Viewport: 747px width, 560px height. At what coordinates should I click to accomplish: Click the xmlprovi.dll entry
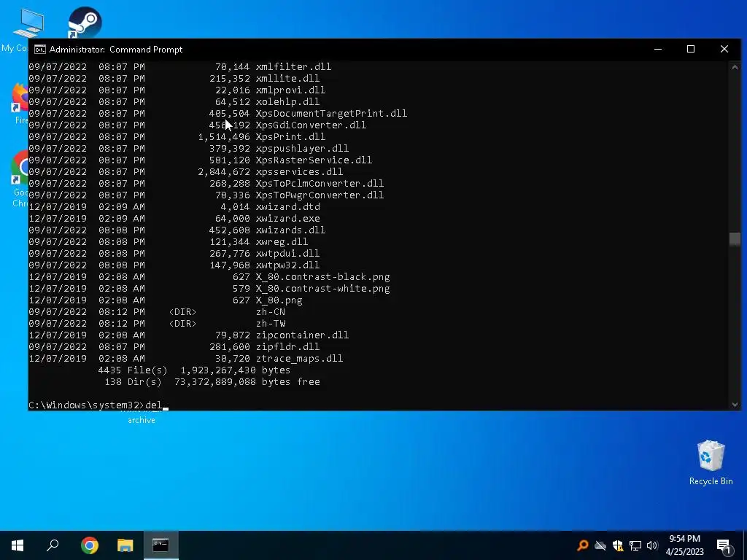pos(290,90)
